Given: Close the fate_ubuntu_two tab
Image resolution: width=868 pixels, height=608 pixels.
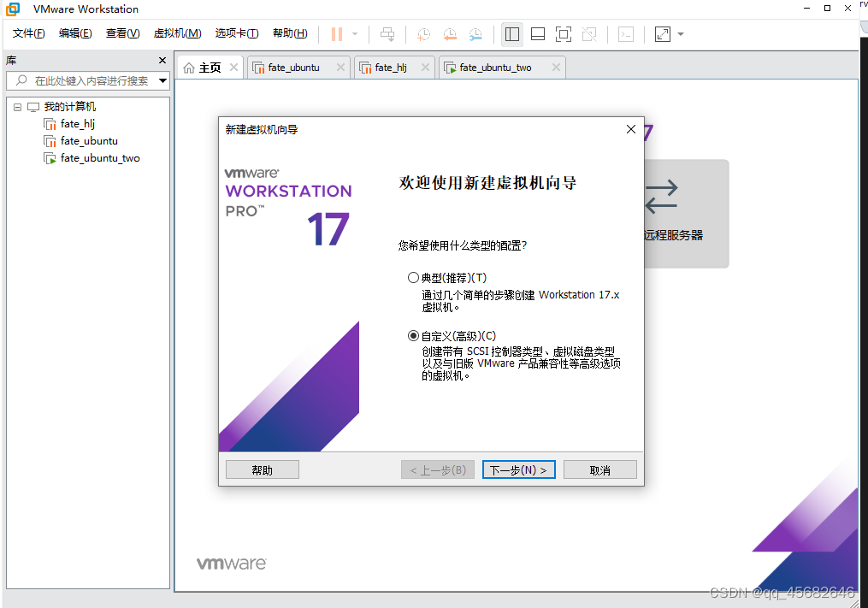Looking at the screenshot, I should (557, 67).
